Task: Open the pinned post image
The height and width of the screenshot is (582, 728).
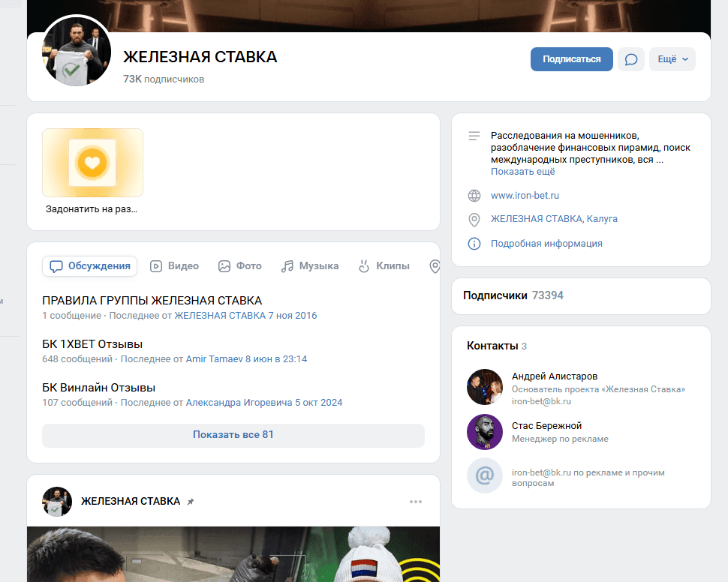Action: coord(233,554)
